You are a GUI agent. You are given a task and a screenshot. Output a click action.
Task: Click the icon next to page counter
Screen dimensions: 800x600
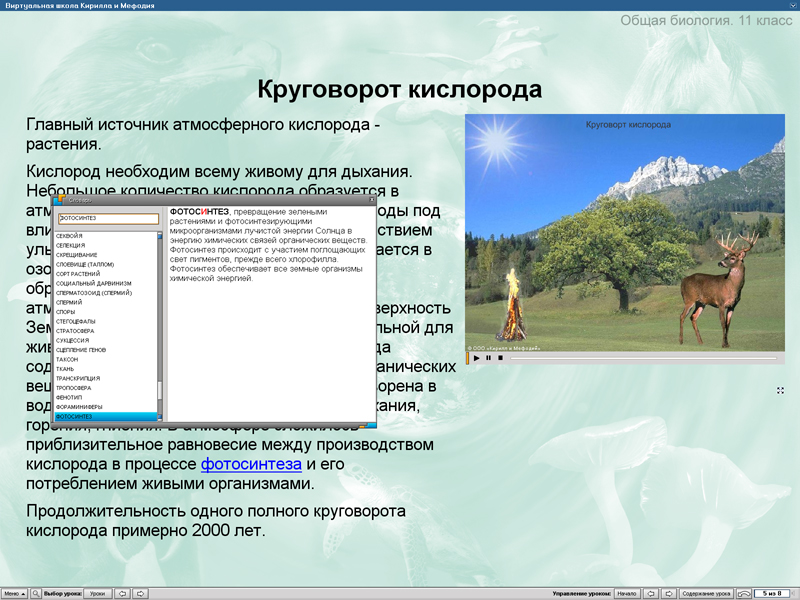coord(742,592)
